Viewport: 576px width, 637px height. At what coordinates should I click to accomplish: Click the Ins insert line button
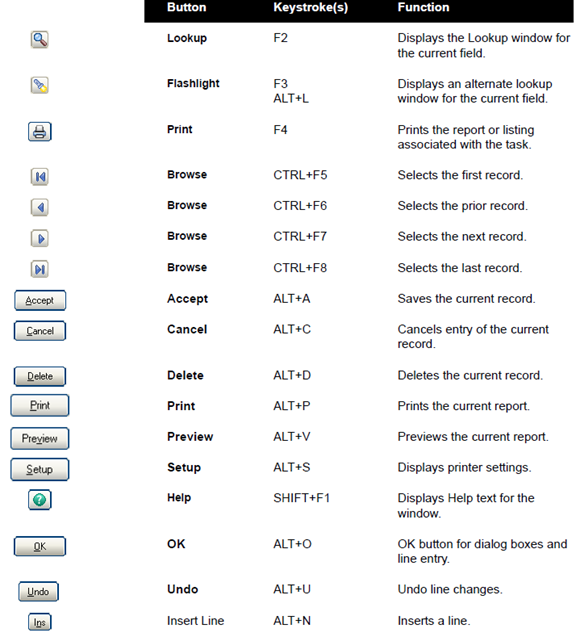click(39, 622)
